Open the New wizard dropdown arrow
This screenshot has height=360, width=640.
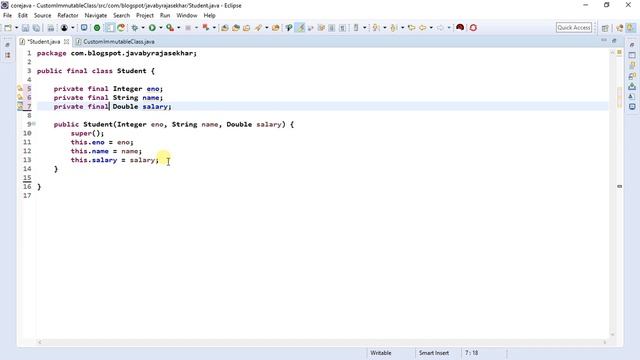coord(16,28)
